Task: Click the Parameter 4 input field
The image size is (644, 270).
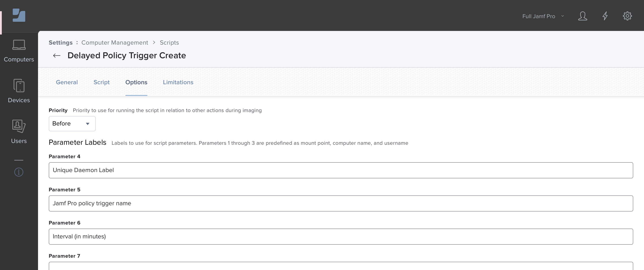Action: click(x=341, y=170)
